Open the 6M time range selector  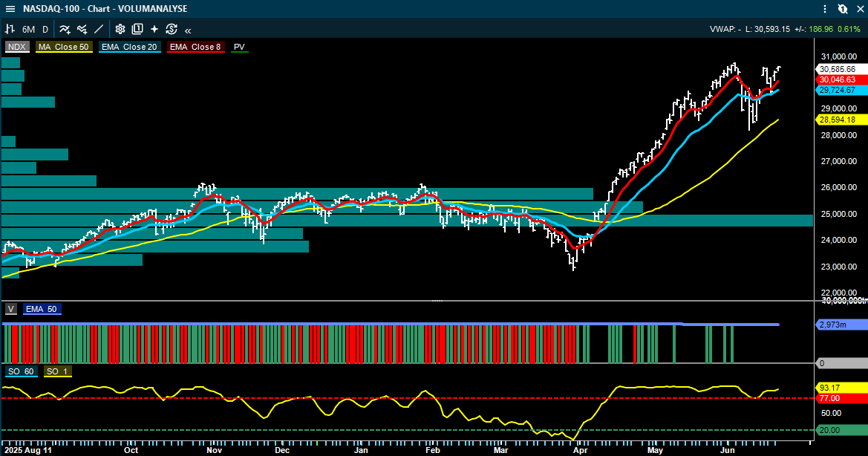point(28,29)
